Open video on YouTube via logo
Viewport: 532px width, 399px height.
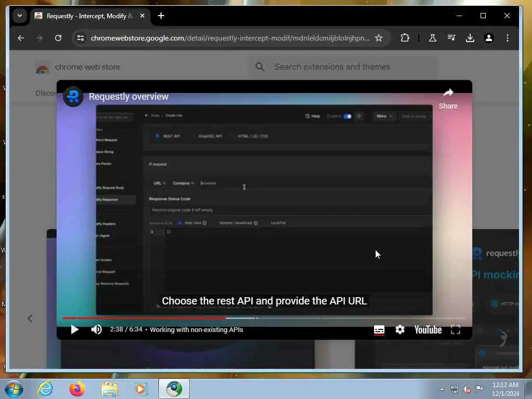428,330
